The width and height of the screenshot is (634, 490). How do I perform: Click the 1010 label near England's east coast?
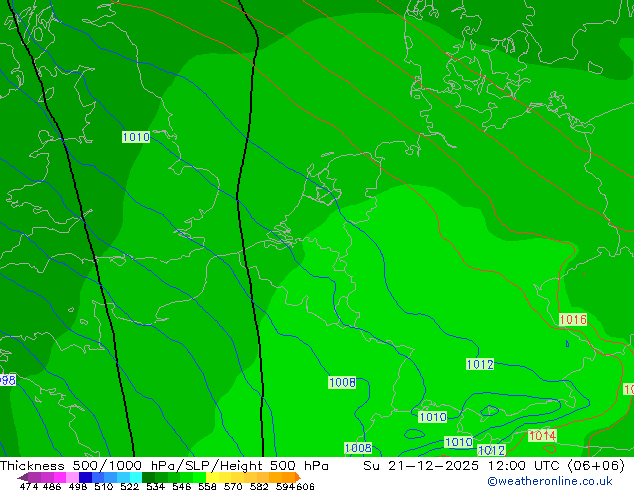[x=136, y=137]
